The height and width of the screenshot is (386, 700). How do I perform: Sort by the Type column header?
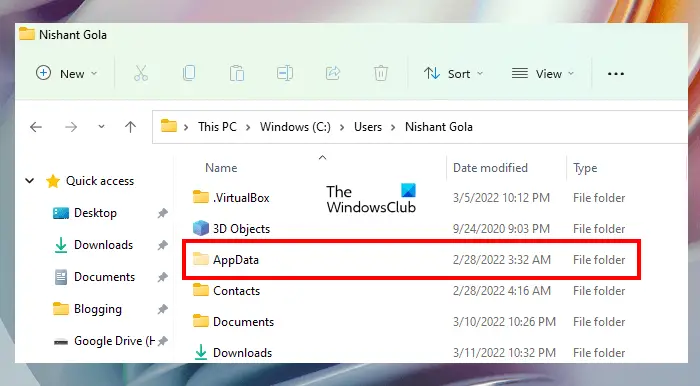585,168
